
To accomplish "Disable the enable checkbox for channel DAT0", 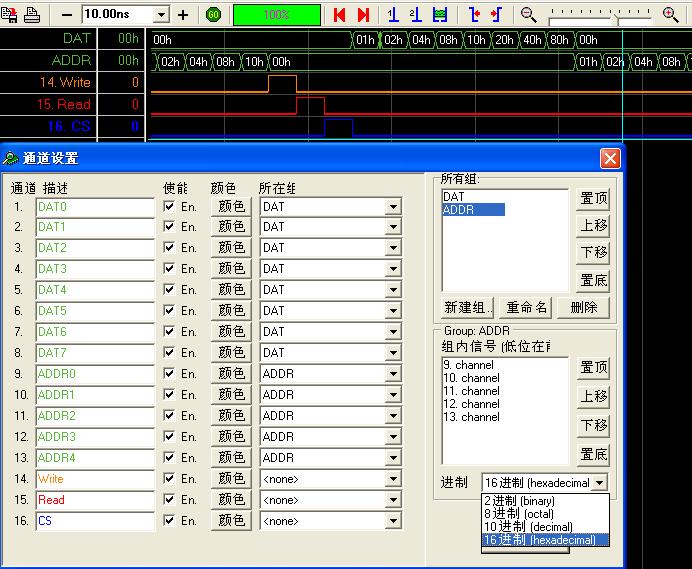I will click(x=169, y=206).
